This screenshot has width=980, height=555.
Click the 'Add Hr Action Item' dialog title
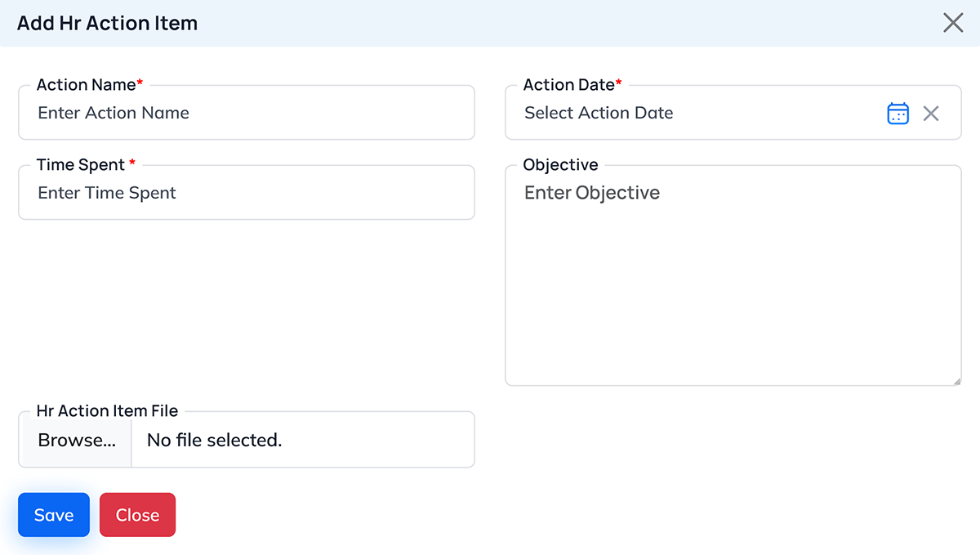tap(107, 23)
